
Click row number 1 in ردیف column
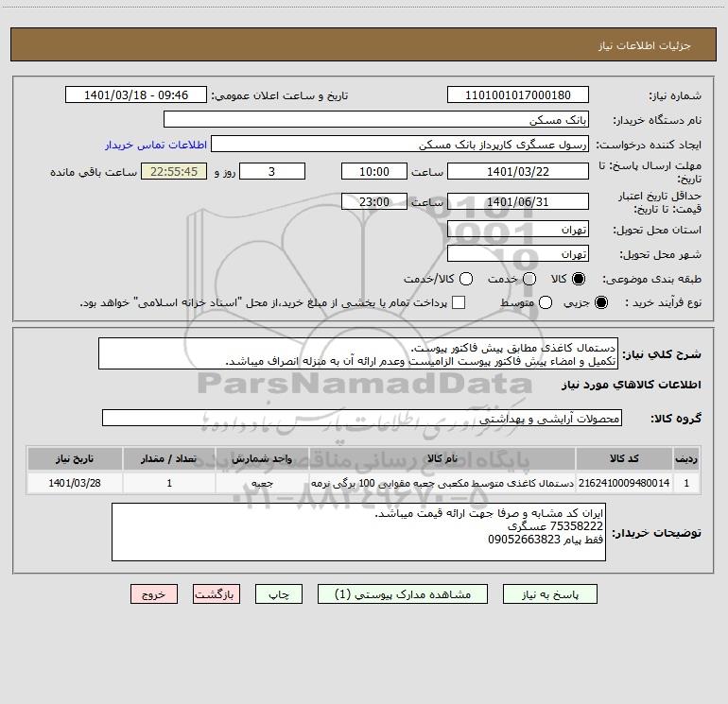coord(686,483)
